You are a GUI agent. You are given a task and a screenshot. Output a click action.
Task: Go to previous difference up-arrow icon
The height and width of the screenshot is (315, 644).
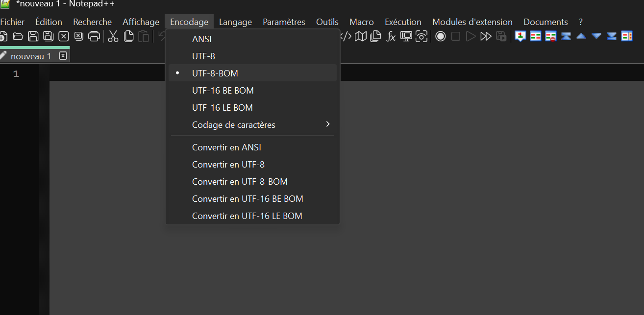[x=581, y=36]
